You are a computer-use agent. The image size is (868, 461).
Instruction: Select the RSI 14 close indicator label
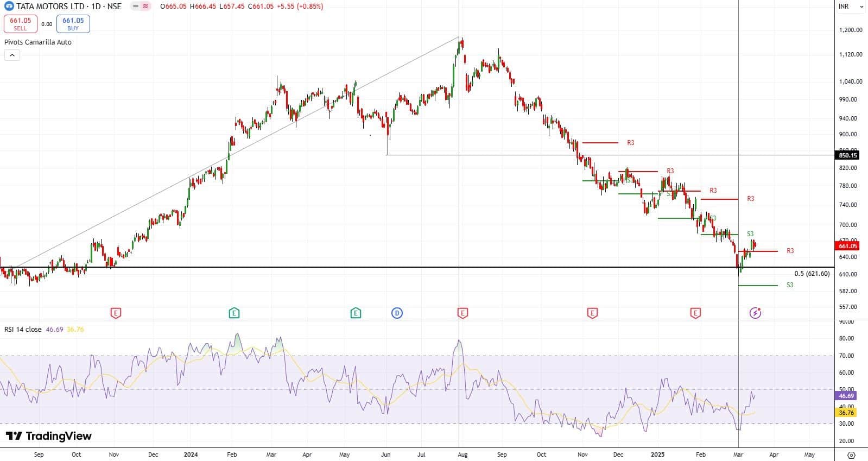[x=23, y=329]
